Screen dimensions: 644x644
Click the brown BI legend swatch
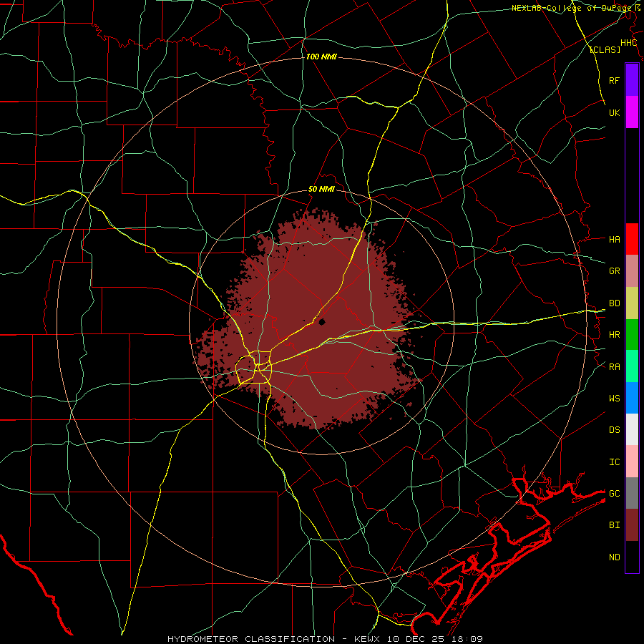(x=632, y=525)
